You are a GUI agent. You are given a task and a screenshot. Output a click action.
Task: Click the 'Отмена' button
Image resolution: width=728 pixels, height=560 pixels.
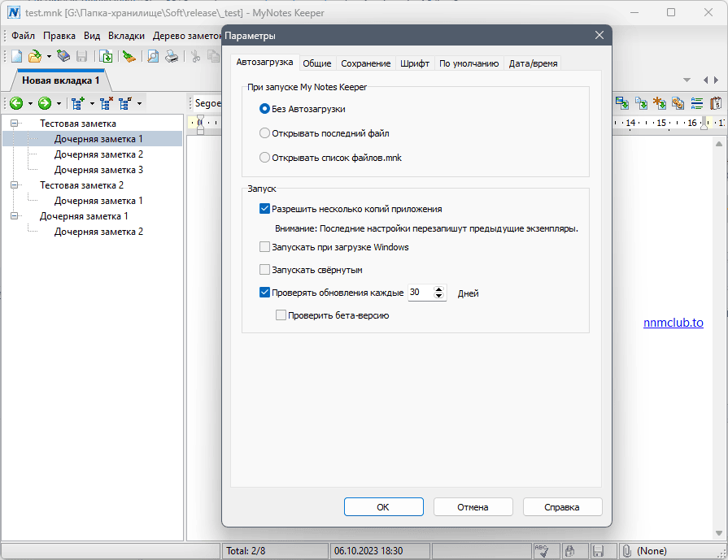473,507
